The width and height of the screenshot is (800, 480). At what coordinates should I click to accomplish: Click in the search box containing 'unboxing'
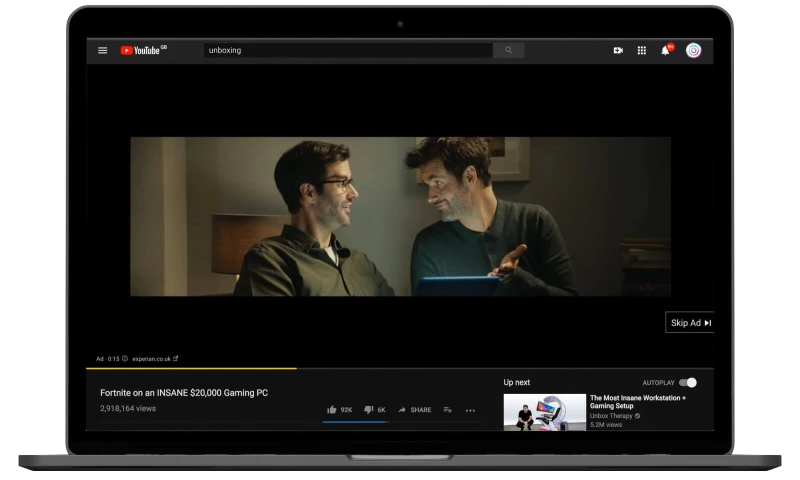[x=347, y=50]
